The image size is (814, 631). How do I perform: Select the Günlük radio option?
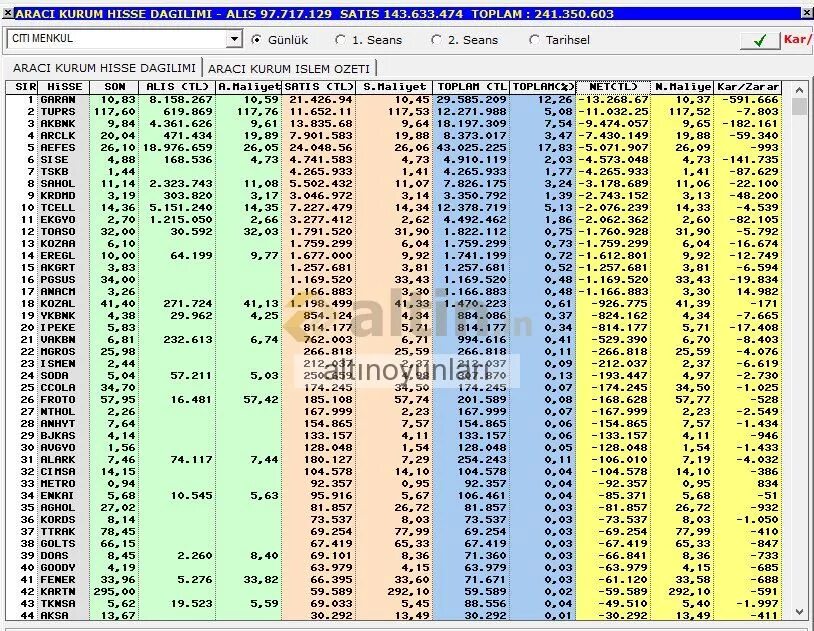256,39
